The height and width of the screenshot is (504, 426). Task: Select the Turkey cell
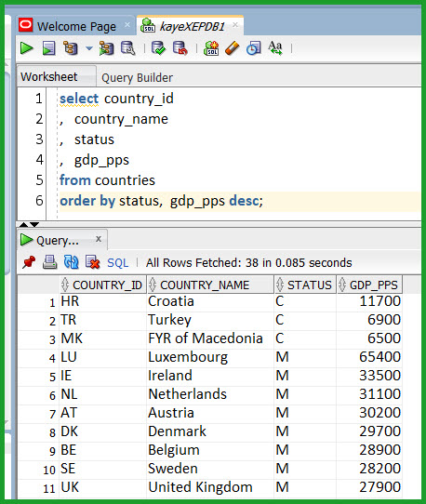click(x=210, y=320)
